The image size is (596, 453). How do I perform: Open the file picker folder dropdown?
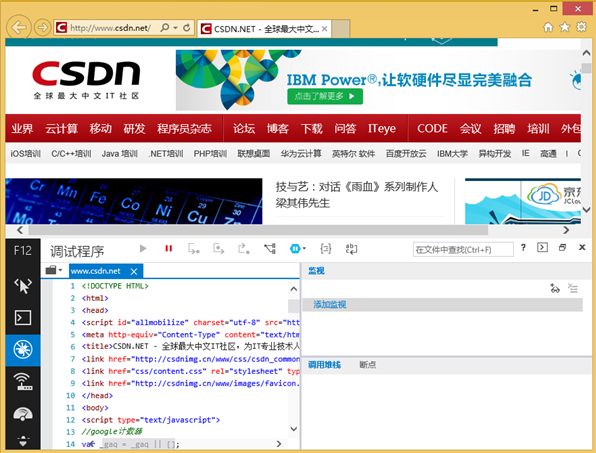coord(54,270)
